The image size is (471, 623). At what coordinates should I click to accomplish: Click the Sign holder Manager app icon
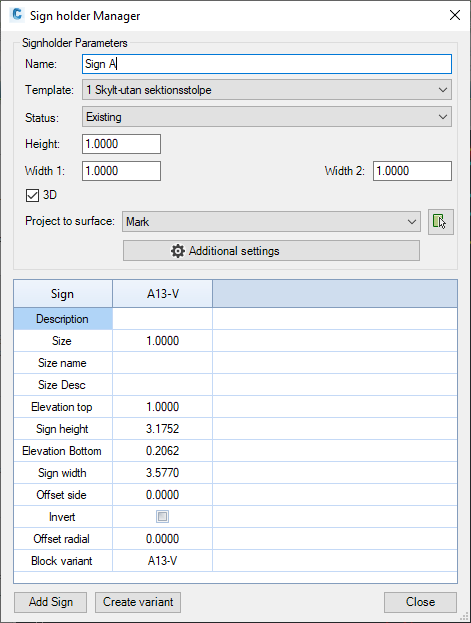(x=17, y=15)
